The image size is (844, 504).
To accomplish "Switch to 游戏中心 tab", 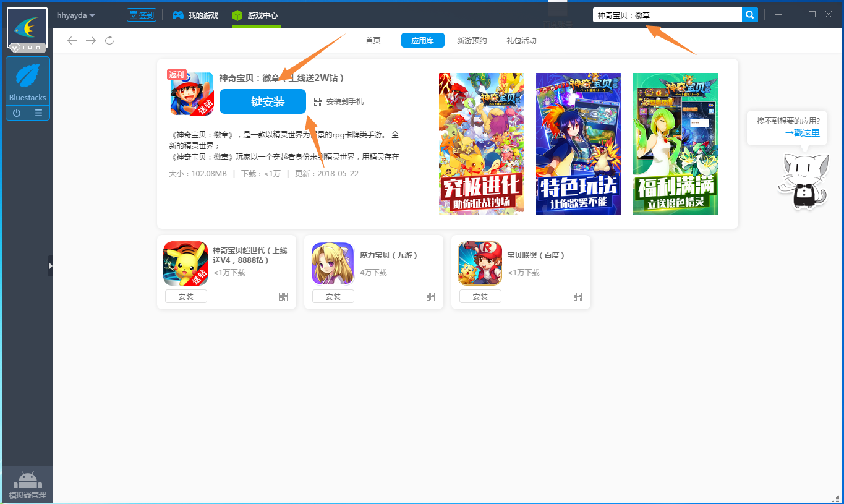I will pyautogui.click(x=255, y=15).
